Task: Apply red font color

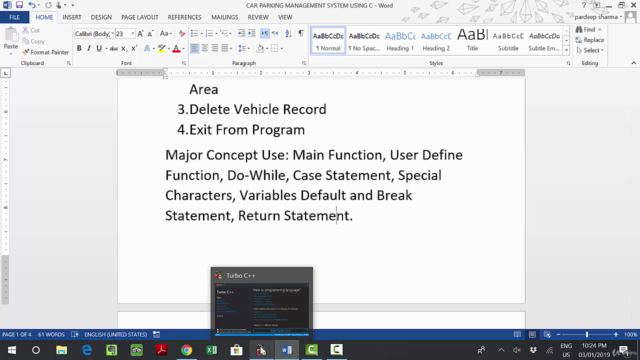Action: tap(176, 49)
